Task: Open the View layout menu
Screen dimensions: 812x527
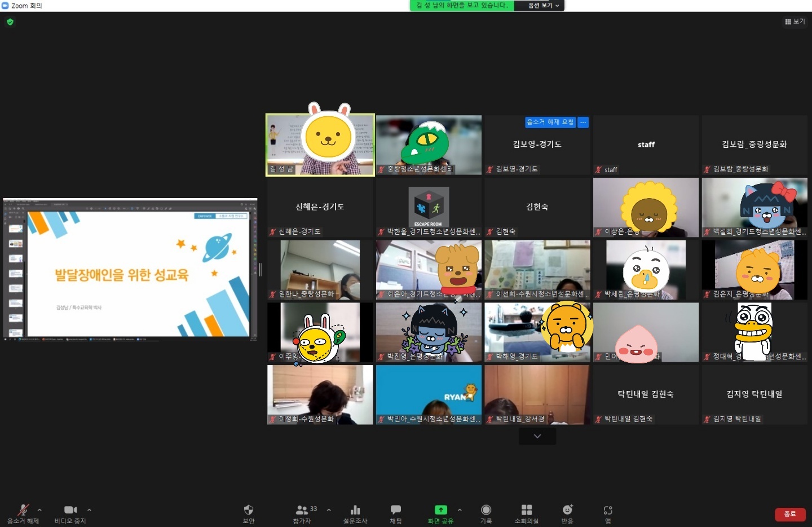Action: pos(795,21)
